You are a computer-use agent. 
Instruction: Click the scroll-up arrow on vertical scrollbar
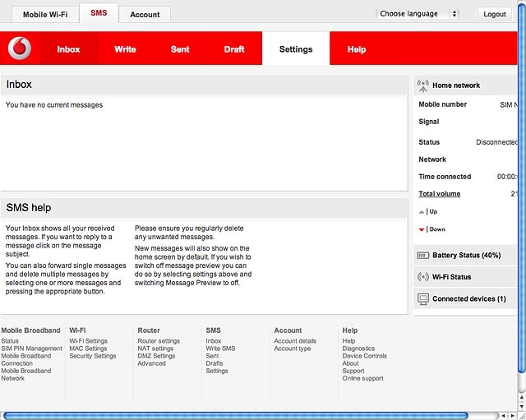[522, 398]
